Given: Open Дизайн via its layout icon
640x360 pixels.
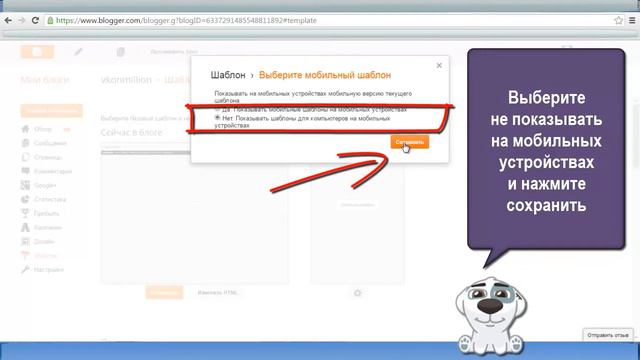Looking at the screenshot, I should (25, 242).
